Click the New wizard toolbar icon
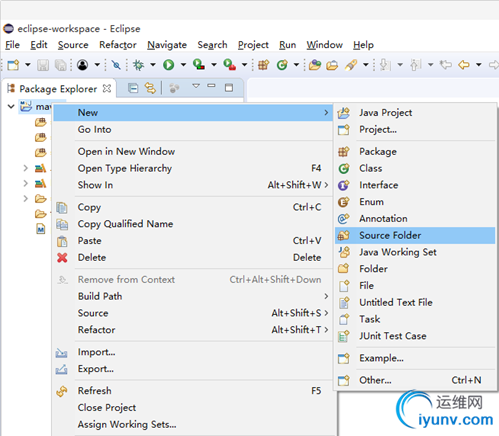The image size is (499, 436). tap(13, 65)
